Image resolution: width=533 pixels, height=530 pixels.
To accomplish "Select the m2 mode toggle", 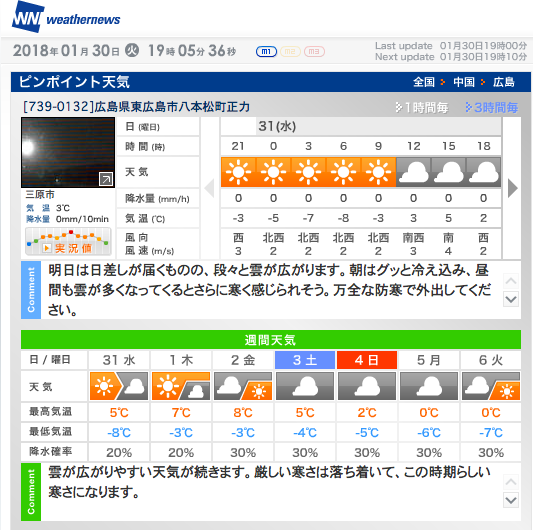I will (290, 52).
